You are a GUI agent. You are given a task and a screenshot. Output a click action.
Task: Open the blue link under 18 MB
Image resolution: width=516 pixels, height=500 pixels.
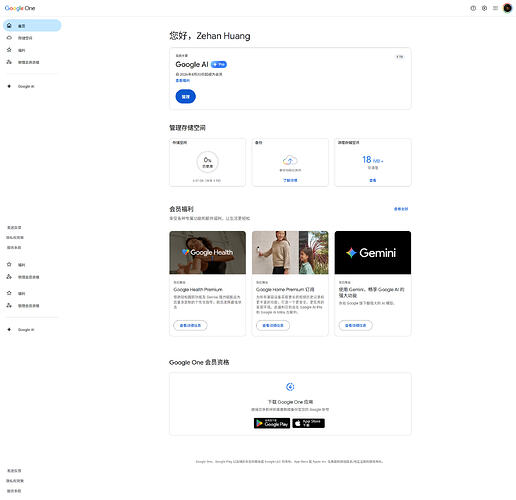coord(373,180)
